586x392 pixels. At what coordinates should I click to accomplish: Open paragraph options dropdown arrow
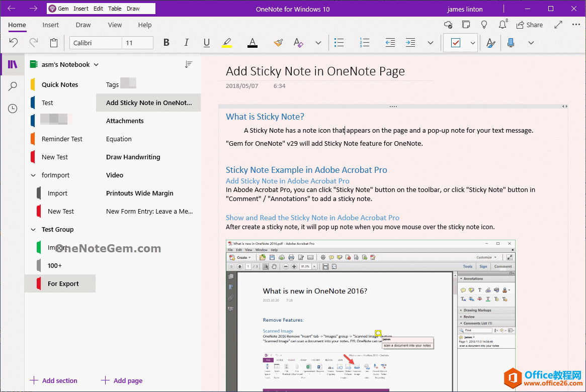[431, 43]
